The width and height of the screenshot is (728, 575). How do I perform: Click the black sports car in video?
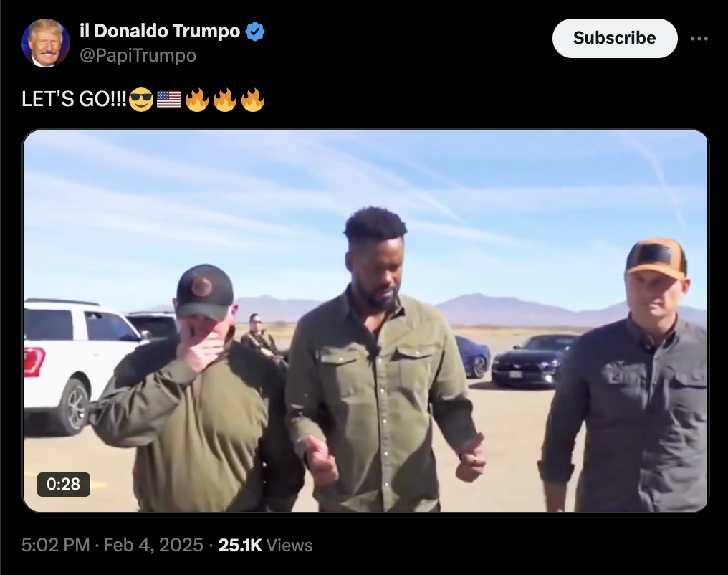click(532, 360)
